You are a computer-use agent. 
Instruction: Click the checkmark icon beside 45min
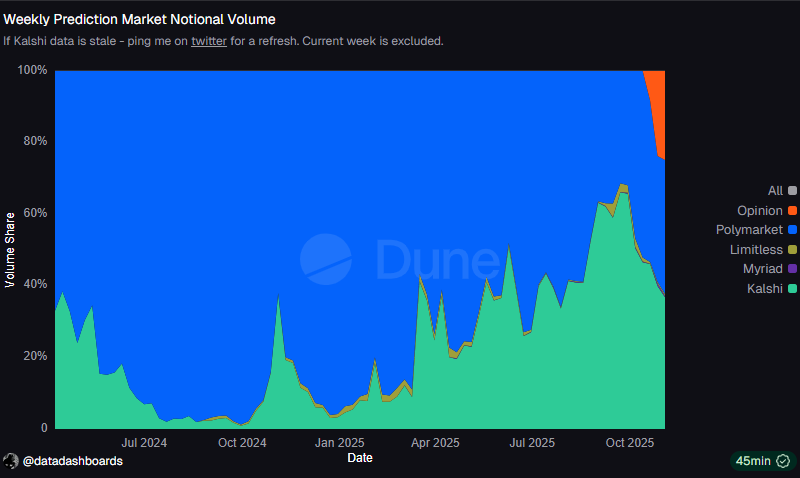tap(782, 461)
